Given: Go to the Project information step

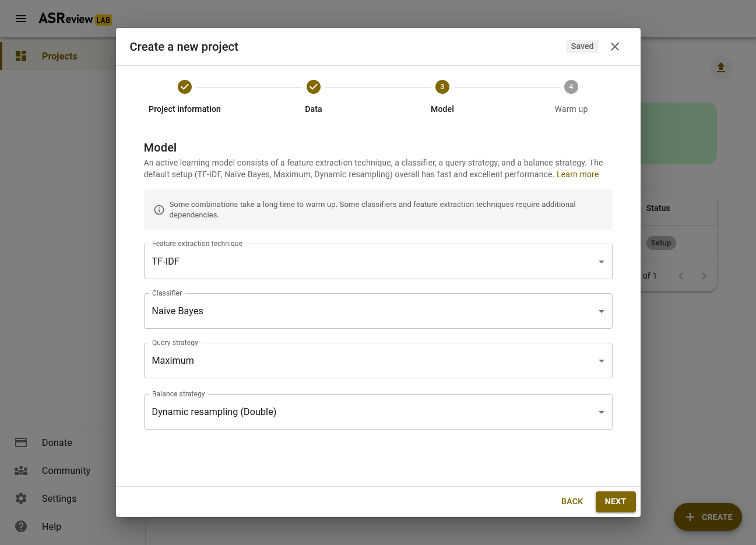Looking at the screenshot, I should point(185,97).
